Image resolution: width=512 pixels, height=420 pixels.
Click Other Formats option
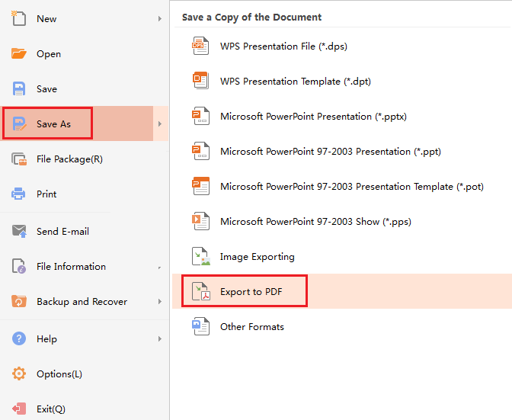click(x=251, y=326)
